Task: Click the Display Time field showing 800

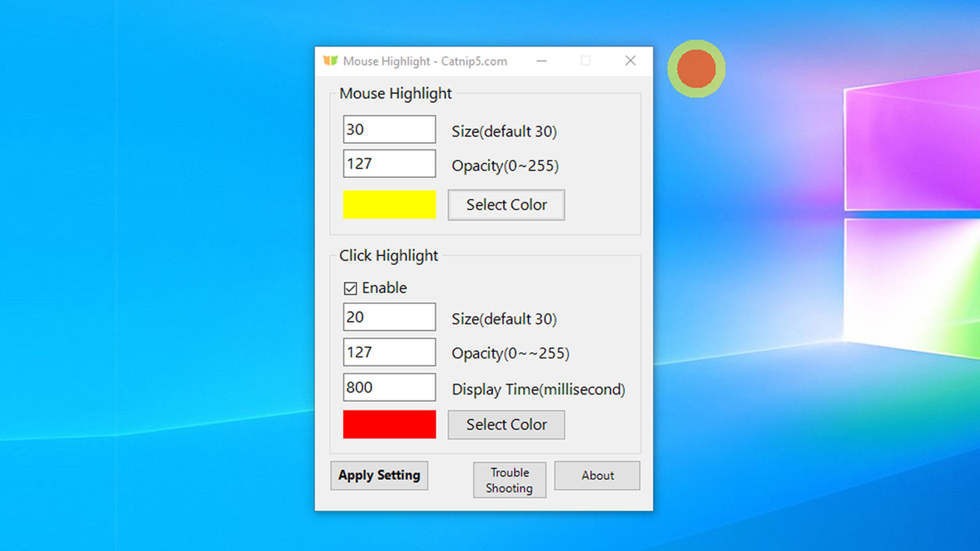Action: click(x=389, y=387)
